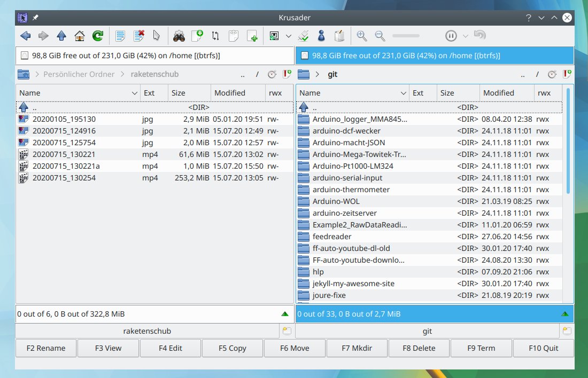Image resolution: width=588 pixels, height=378 pixels.
Task: Click the F5 Copy button
Action: pyautogui.click(x=233, y=348)
